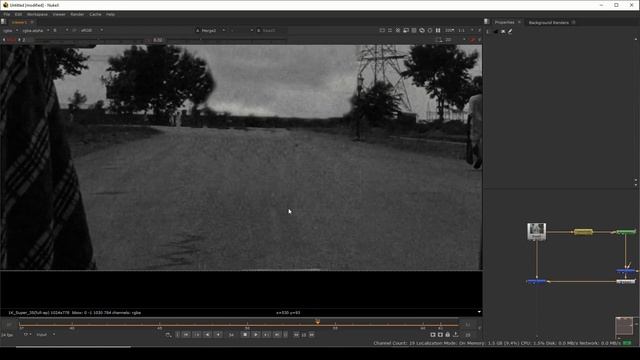Click the orange playhead marker on timeline

click(318, 322)
